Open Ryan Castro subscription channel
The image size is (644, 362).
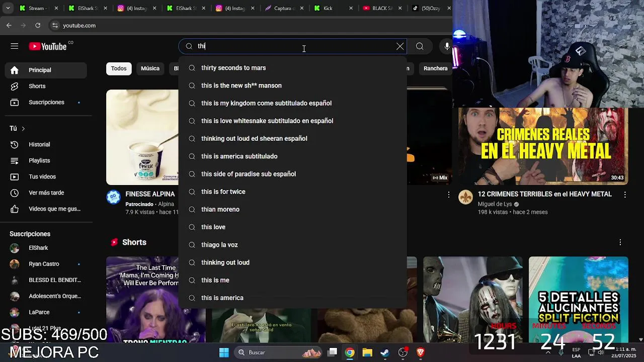click(x=46, y=264)
